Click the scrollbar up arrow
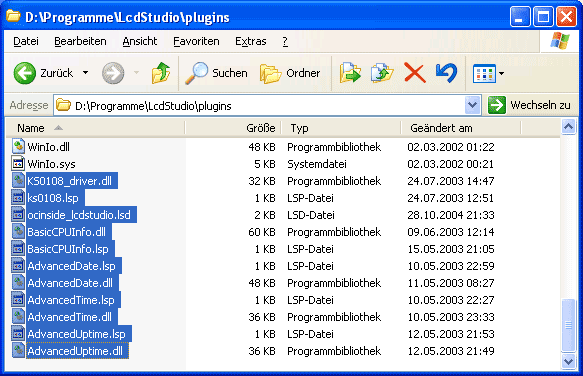 tap(568, 127)
